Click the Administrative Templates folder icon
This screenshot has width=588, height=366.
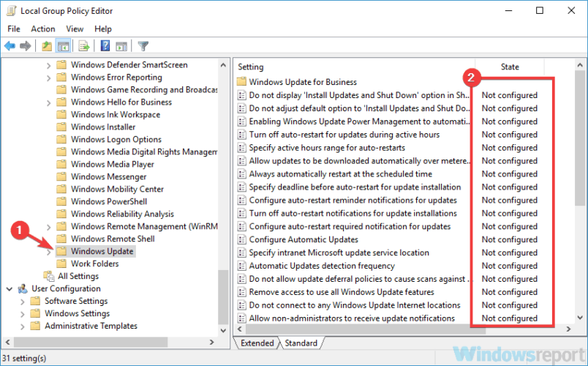35,326
